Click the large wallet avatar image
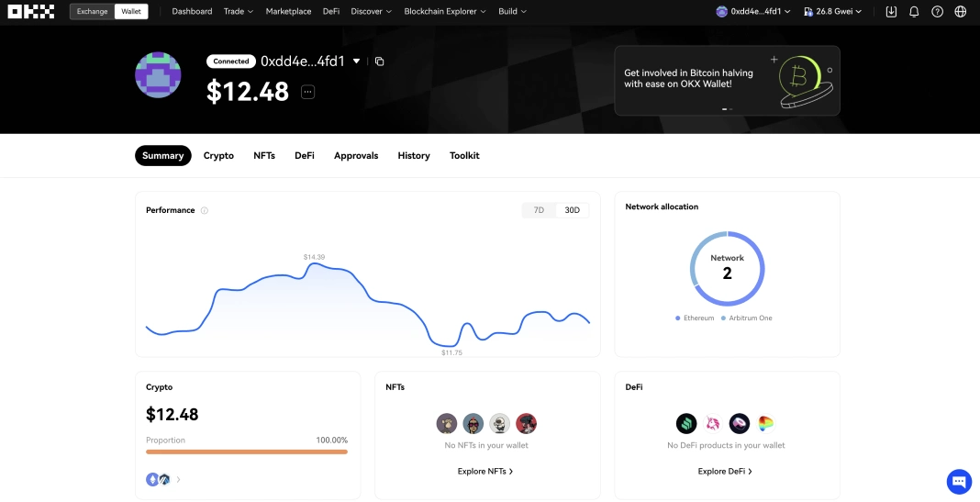Image resolution: width=980 pixels, height=502 pixels. (158, 75)
